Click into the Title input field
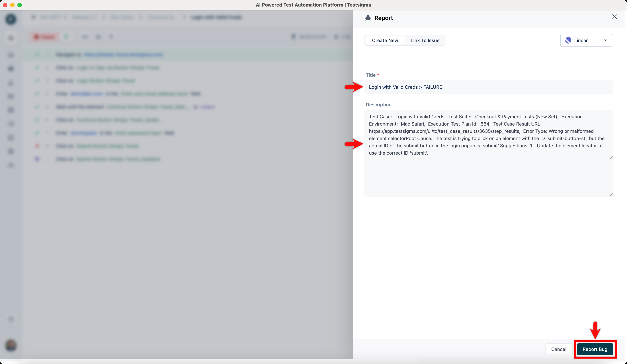This screenshot has width=627, height=364. coord(488,87)
